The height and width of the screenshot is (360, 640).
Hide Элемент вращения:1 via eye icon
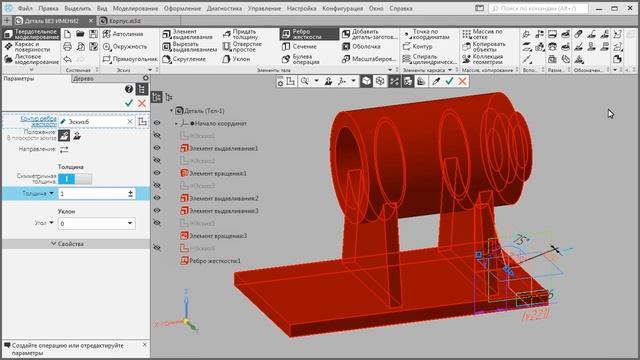tap(157, 173)
